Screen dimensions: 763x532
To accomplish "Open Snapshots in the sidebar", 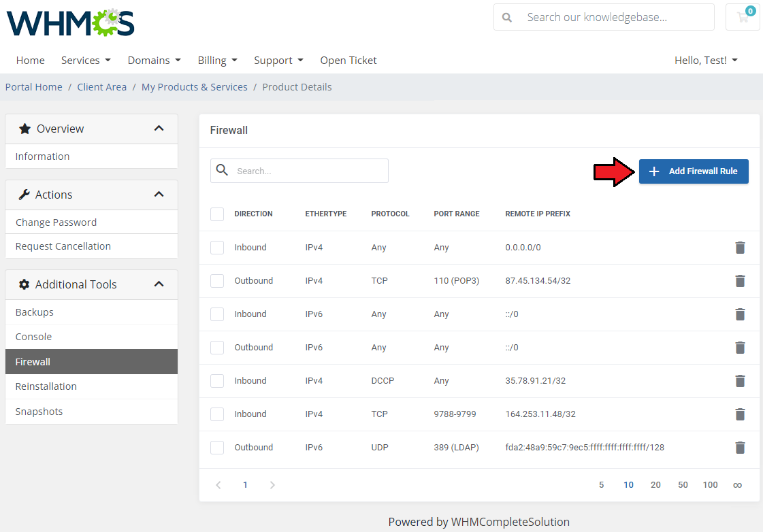I will 39,412.
